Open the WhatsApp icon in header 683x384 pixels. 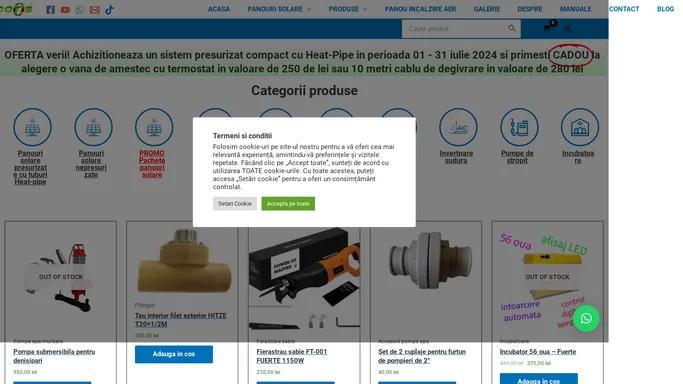(80, 10)
